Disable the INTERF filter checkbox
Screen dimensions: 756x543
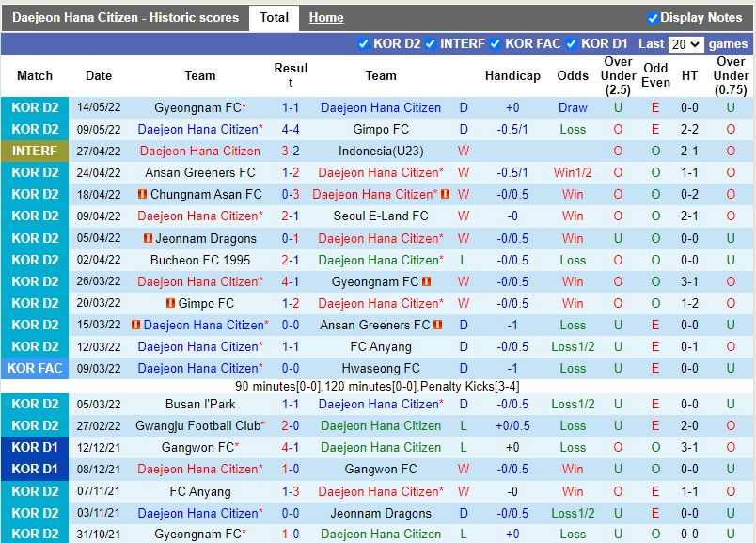click(x=431, y=44)
